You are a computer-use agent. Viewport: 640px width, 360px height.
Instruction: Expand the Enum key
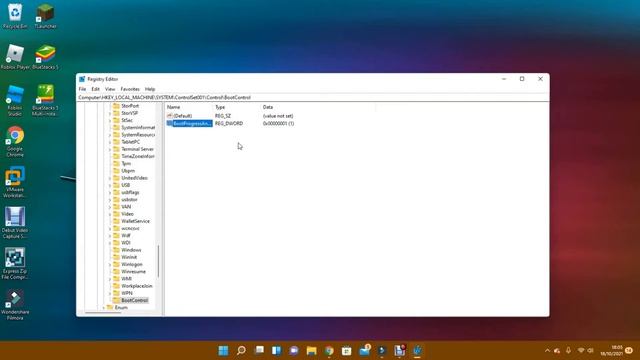tap(104, 307)
